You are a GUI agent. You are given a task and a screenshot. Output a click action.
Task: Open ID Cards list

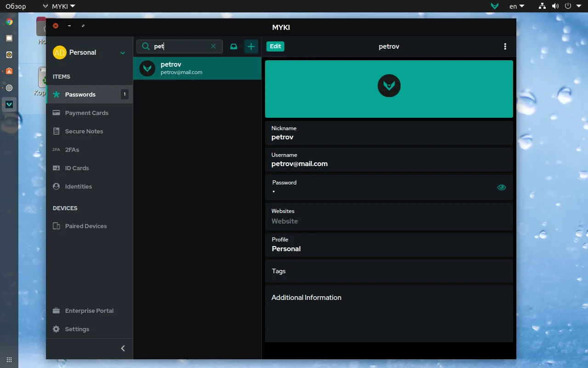(x=90, y=168)
